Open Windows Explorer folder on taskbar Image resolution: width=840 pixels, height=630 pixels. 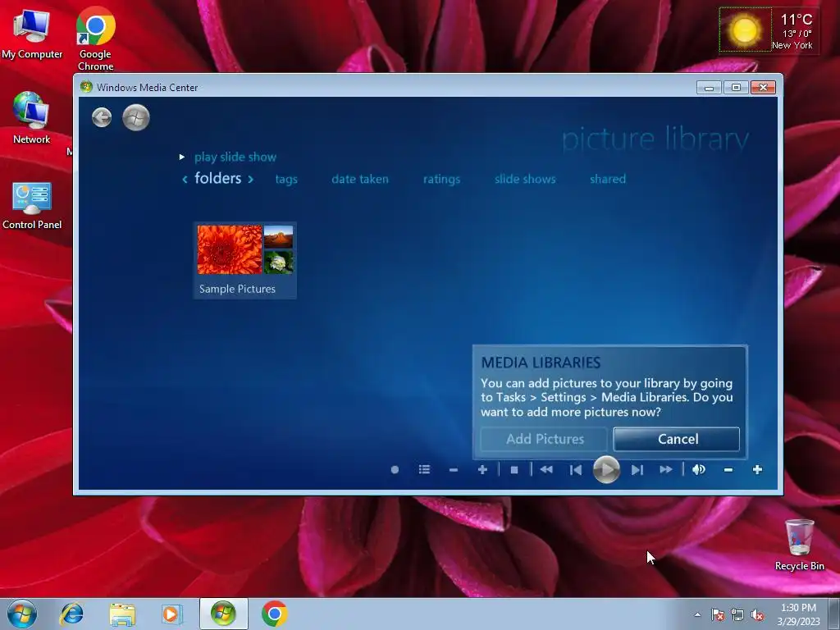tap(122, 614)
